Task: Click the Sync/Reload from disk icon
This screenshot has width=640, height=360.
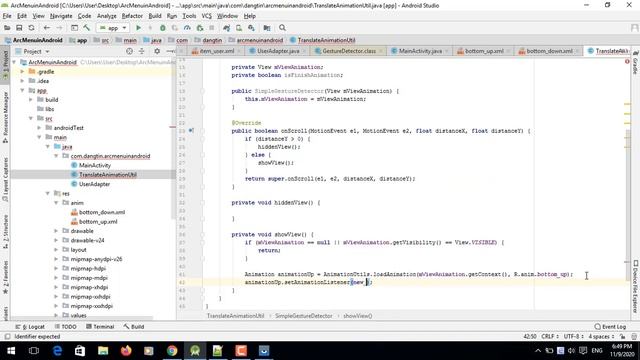Action: [31, 28]
